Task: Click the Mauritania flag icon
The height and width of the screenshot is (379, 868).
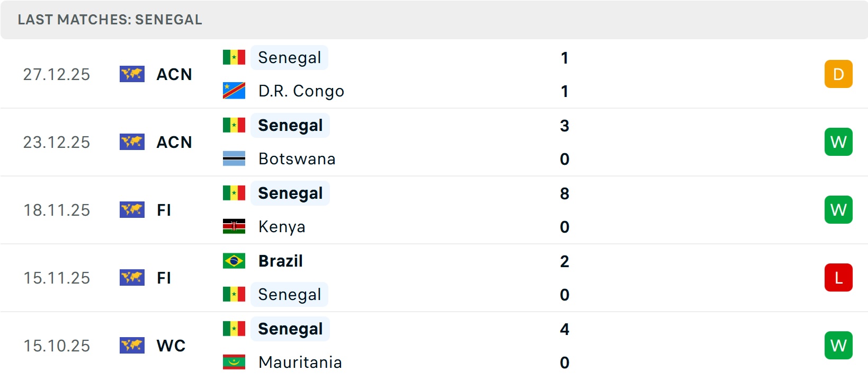Action: pyautogui.click(x=234, y=362)
